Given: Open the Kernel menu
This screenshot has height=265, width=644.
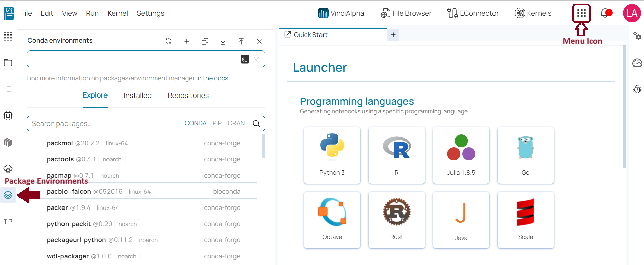Looking at the screenshot, I should 118,13.
